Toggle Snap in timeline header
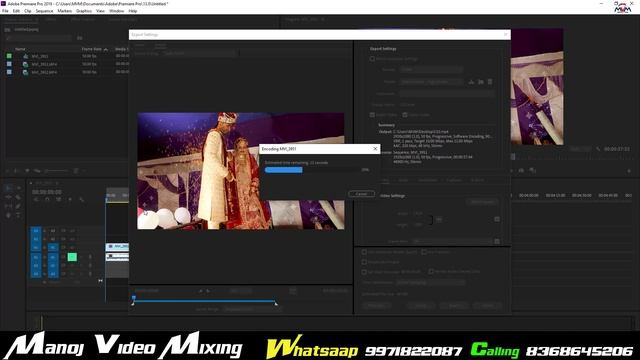Image resolution: width=640 pixels, height=360 pixels. 47,199
